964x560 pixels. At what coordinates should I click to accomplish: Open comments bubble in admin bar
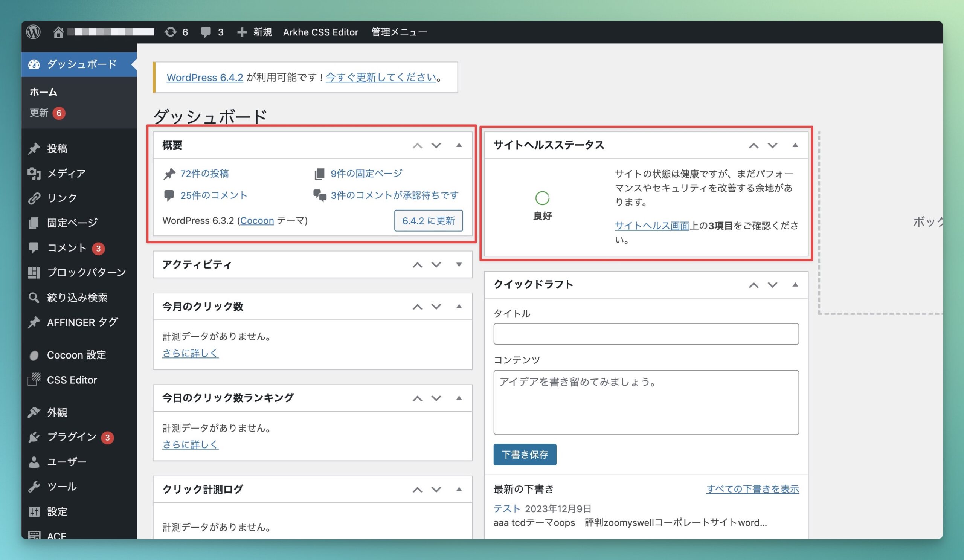tap(206, 32)
